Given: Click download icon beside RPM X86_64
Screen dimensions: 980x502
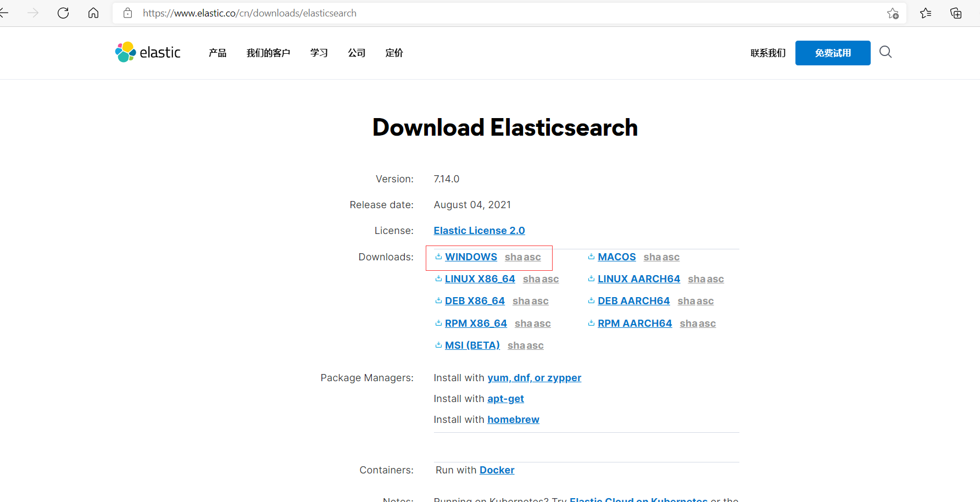Looking at the screenshot, I should (x=438, y=323).
